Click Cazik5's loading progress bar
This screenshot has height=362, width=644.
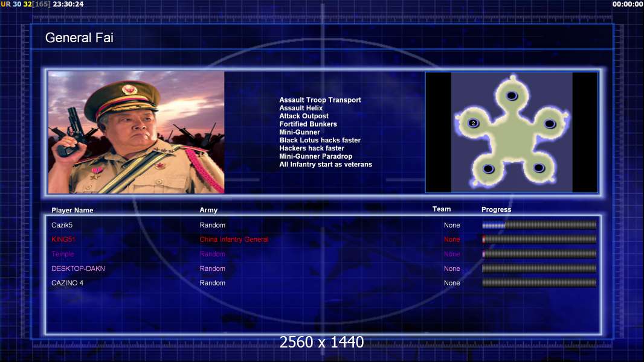539,224
